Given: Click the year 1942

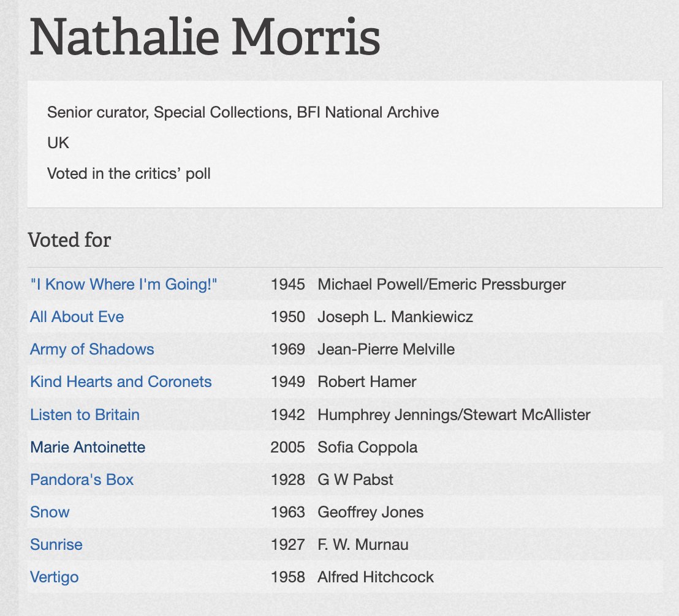Looking at the screenshot, I should [x=288, y=415].
